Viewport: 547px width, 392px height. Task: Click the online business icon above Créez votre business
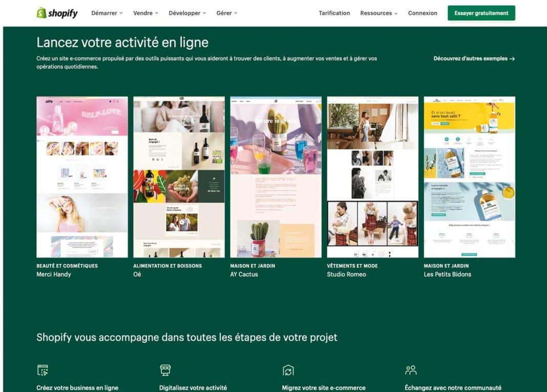[43, 370]
